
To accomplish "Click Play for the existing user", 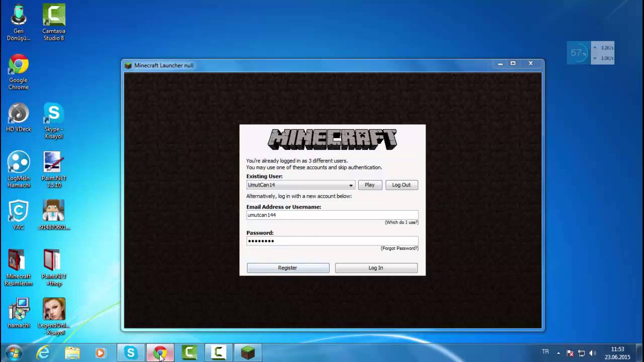I will coord(370,185).
